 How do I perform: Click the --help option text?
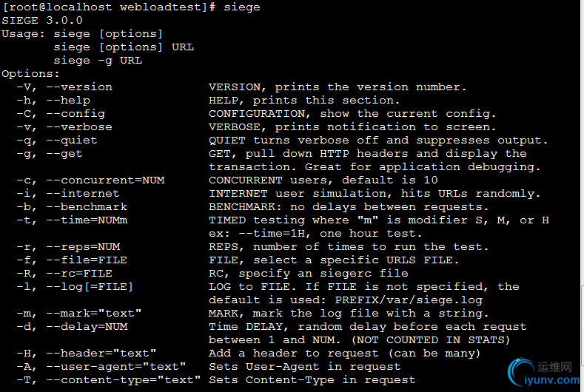pyautogui.click(x=68, y=101)
